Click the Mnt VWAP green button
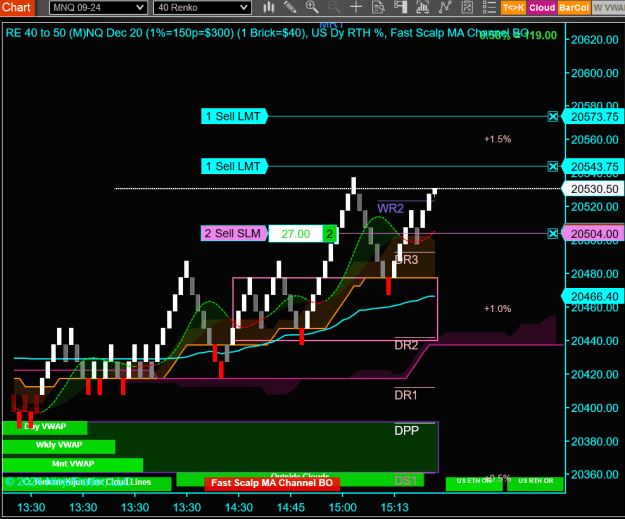This screenshot has height=519, width=625. 73,464
